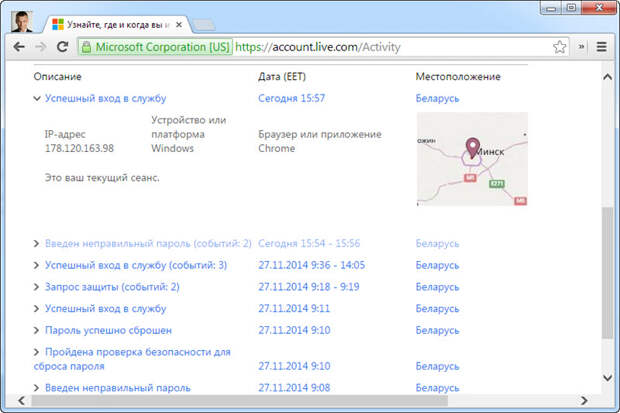Click the horizontal scrollbar right arrow
The width and height of the screenshot is (620, 413).
click(x=584, y=401)
